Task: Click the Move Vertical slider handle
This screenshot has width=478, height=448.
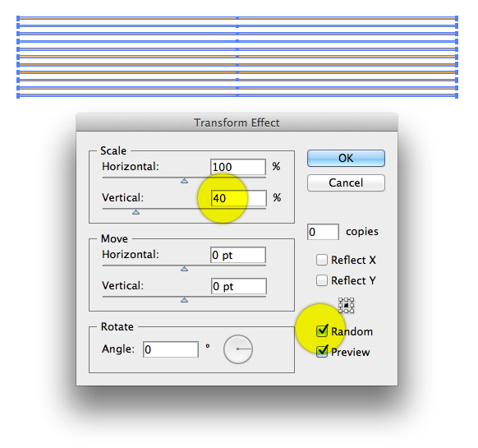Action: pyautogui.click(x=184, y=300)
